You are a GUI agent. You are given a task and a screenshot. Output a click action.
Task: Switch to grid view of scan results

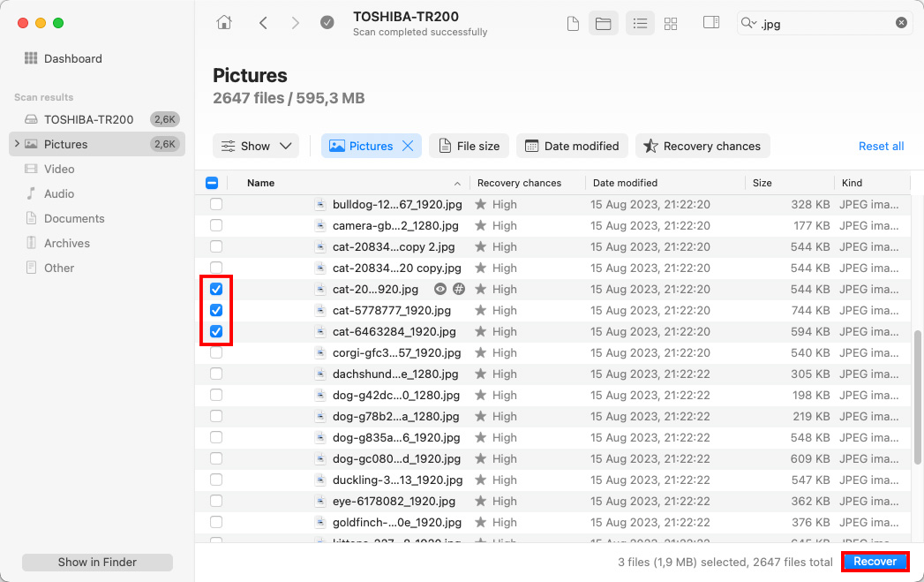[x=671, y=23]
